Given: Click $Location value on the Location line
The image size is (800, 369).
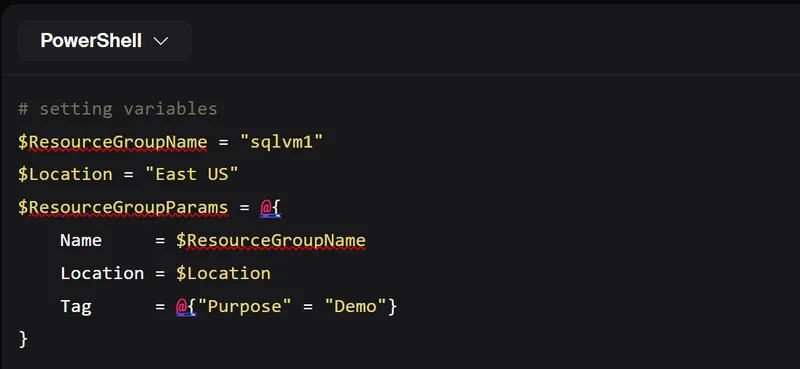Looking at the screenshot, I should (x=223, y=274).
